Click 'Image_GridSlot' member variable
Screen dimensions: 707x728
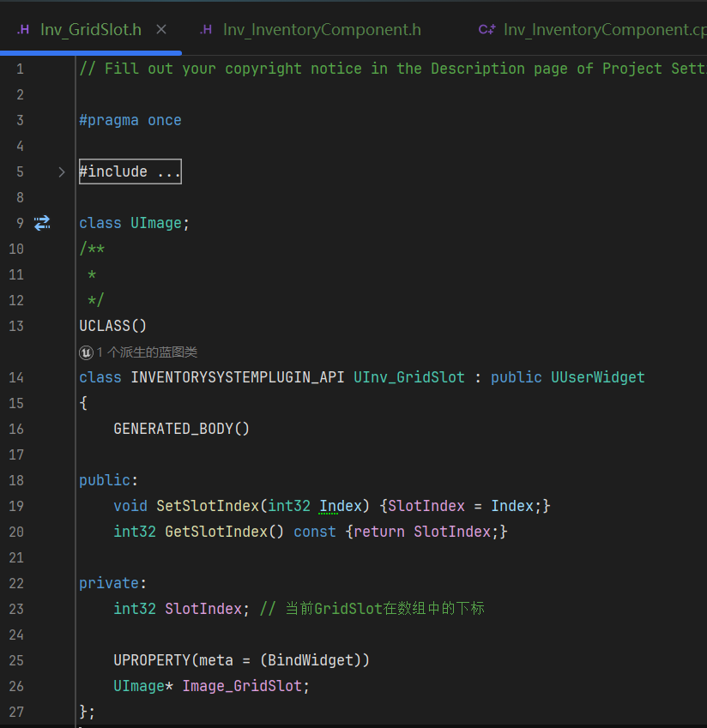pyautogui.click(x=242, y=686)
